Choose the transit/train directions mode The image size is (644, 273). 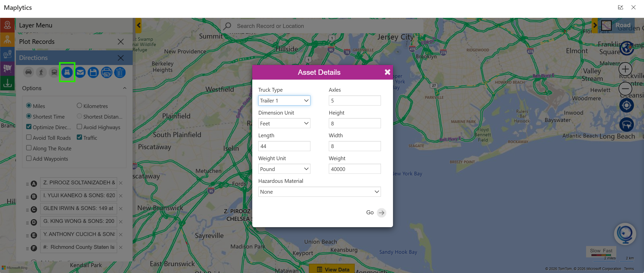point(54,72)
